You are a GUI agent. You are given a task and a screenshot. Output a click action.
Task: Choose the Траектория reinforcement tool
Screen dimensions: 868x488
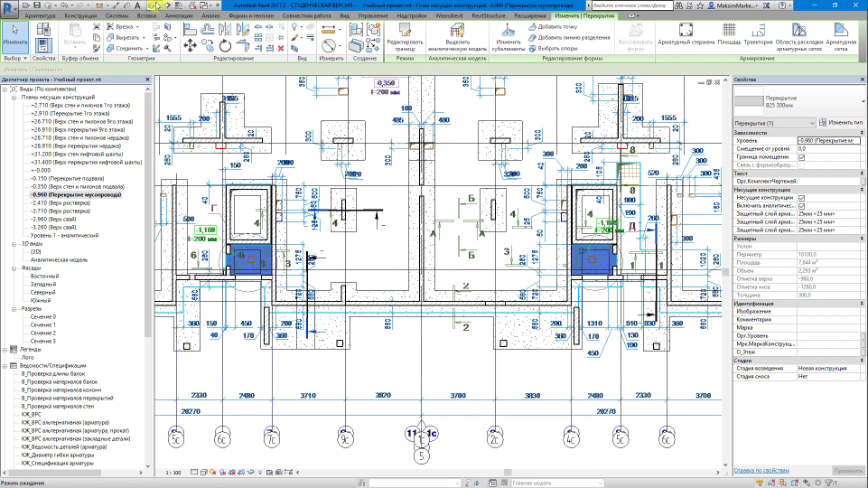(x=758, y=33)
